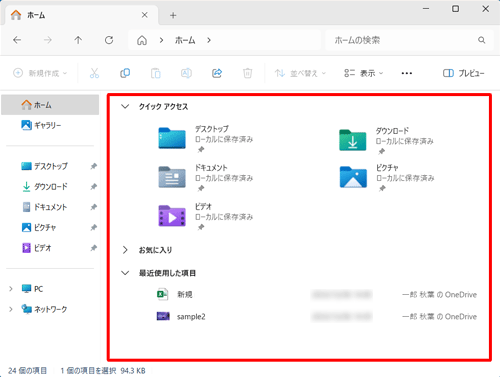
Task: Delete with the trash can icon
Action: pos(248,73)
